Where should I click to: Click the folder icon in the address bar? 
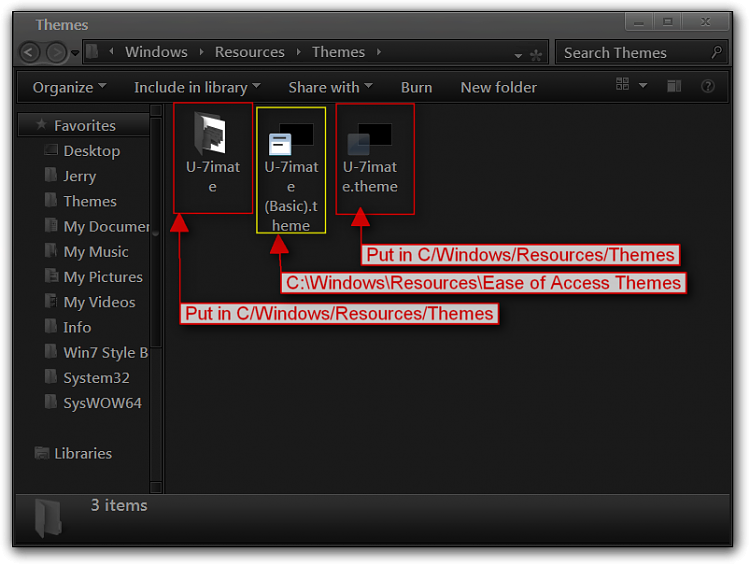click(93, 52)
